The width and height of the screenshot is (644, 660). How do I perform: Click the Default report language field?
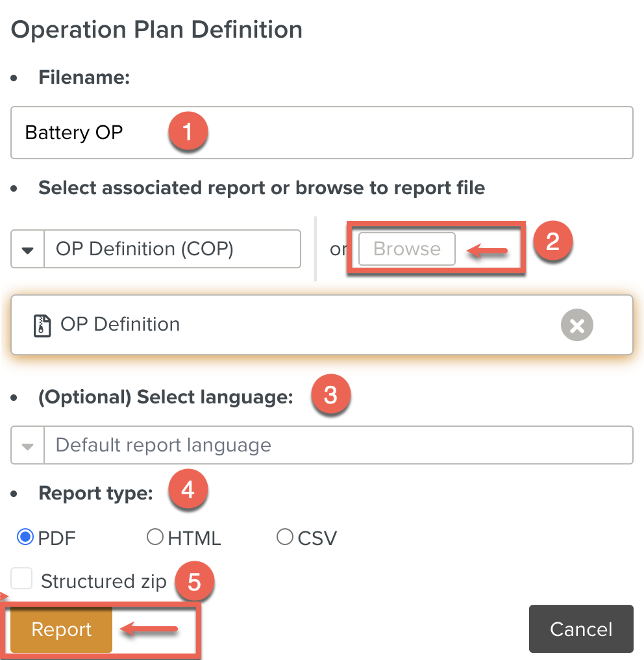(338, 446)
